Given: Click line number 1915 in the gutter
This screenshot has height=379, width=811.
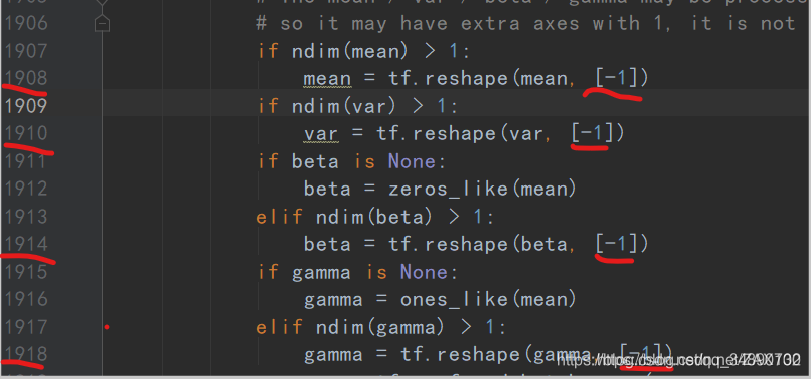Looking at the screenshot, I should 26,272.
